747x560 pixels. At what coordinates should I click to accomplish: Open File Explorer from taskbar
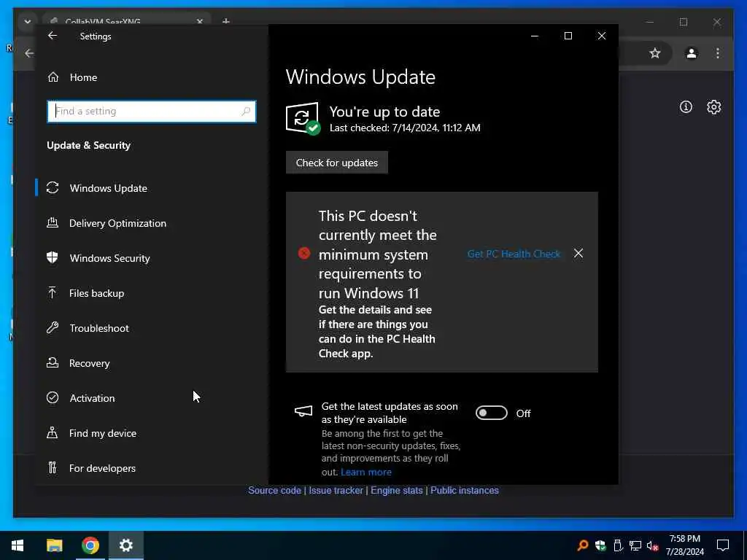(x=54, y=545)
